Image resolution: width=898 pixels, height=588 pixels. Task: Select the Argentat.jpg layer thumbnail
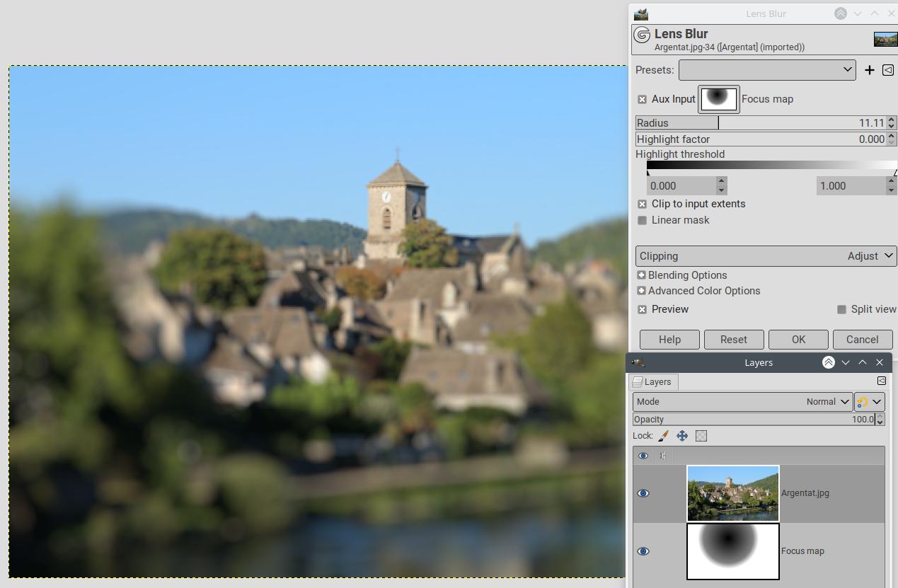point(733,493)
